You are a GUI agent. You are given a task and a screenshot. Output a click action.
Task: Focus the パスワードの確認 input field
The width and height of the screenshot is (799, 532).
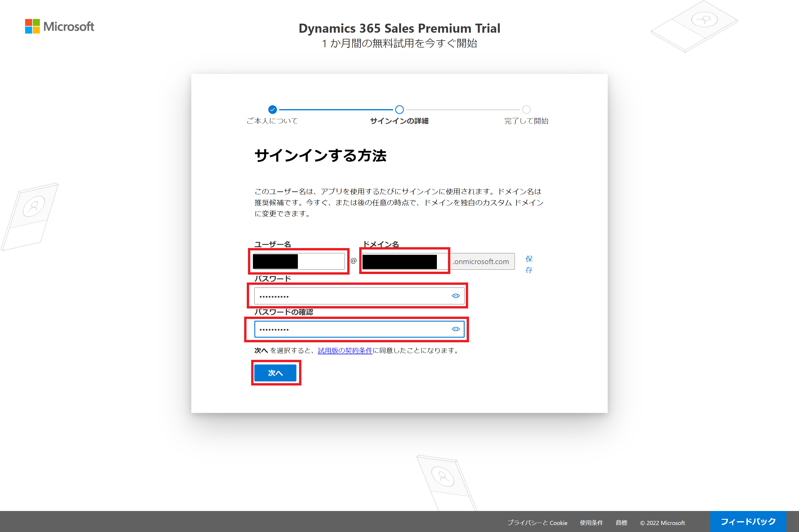tap(359, 329)
